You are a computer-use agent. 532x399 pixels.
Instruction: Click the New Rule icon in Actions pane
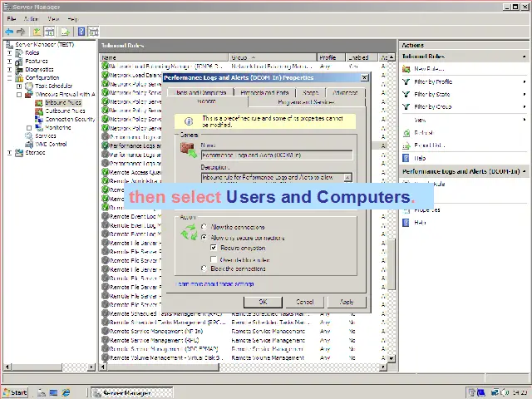(x=406, y=69)
